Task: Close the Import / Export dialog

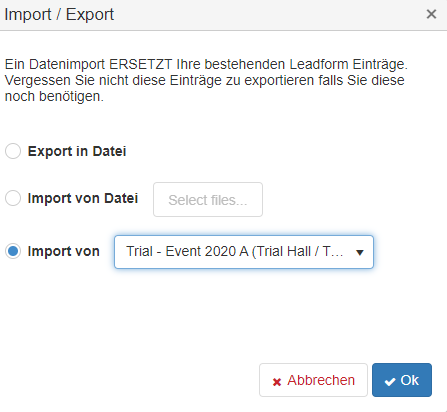Action: click(x=431, y=14)
